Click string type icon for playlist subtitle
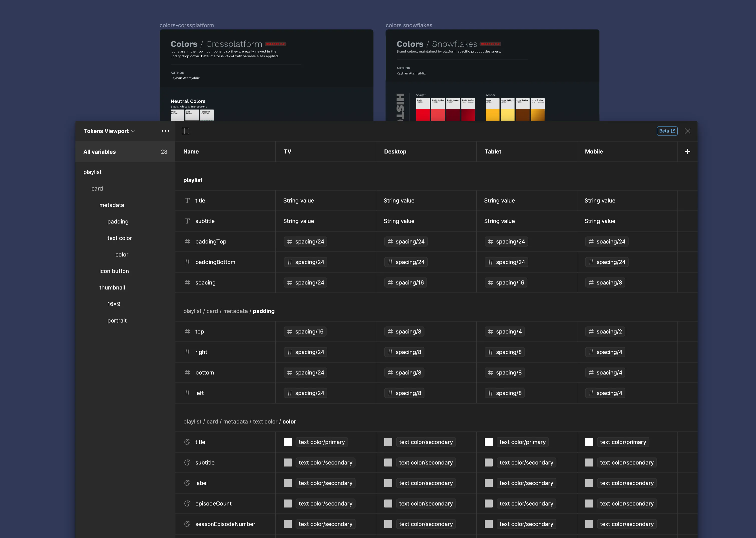The width and height of the screenshot is (756, 538). pyautogui.click(x=187, y=221)
